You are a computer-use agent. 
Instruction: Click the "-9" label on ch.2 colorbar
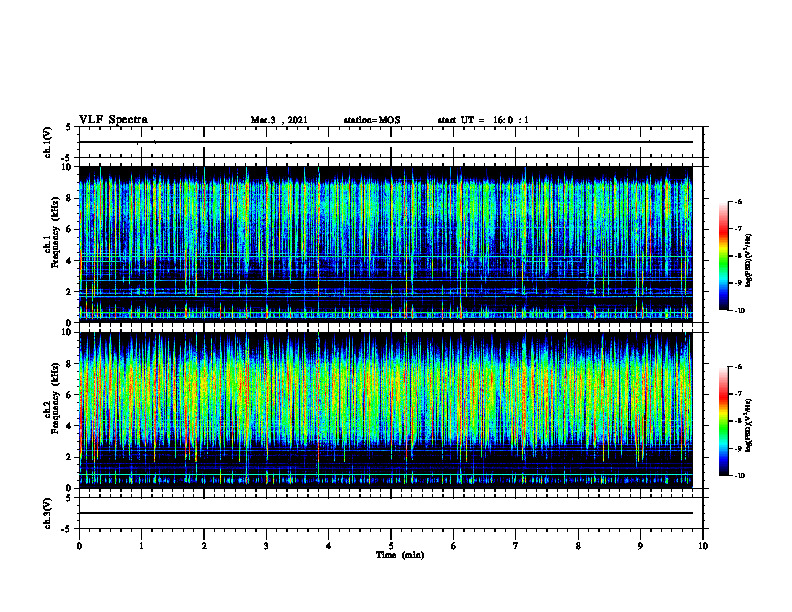(738, 448)
